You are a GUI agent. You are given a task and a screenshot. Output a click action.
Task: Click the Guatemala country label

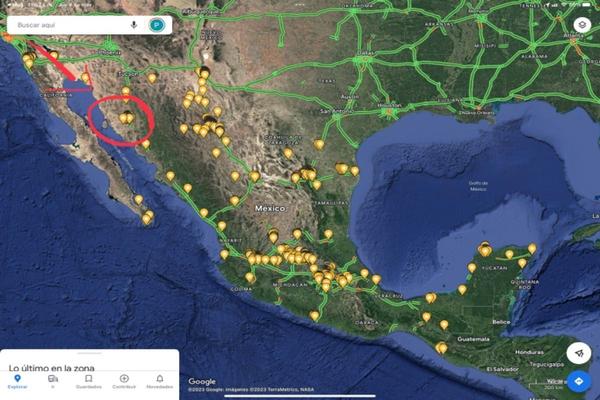(x=473, y=339)
